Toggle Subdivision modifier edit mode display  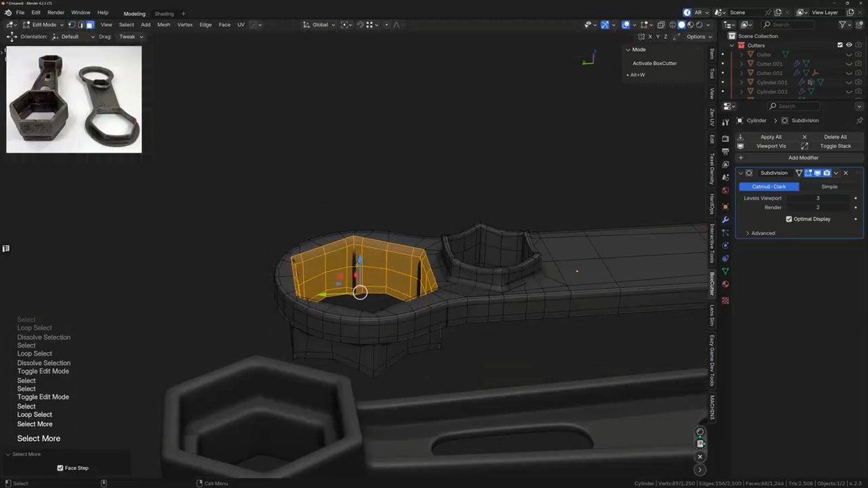coord(809,173)
